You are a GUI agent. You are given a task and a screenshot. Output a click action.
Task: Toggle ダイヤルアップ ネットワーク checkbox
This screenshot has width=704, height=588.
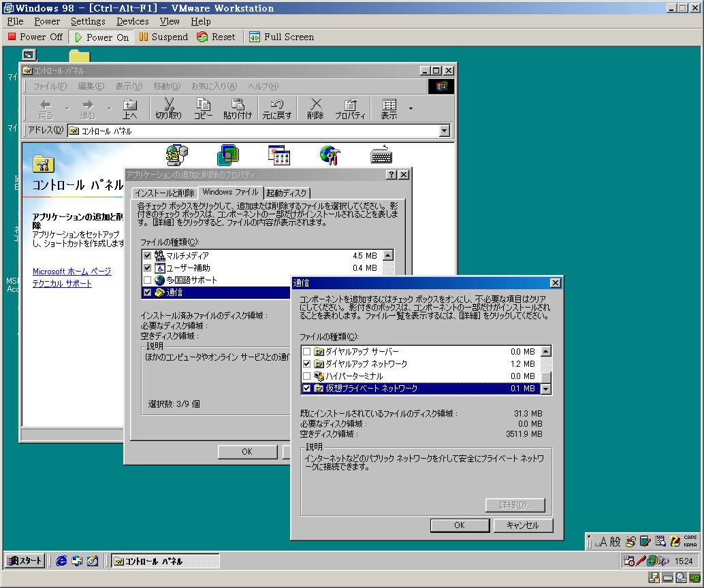pyautogui.click(x=306, y=363)
